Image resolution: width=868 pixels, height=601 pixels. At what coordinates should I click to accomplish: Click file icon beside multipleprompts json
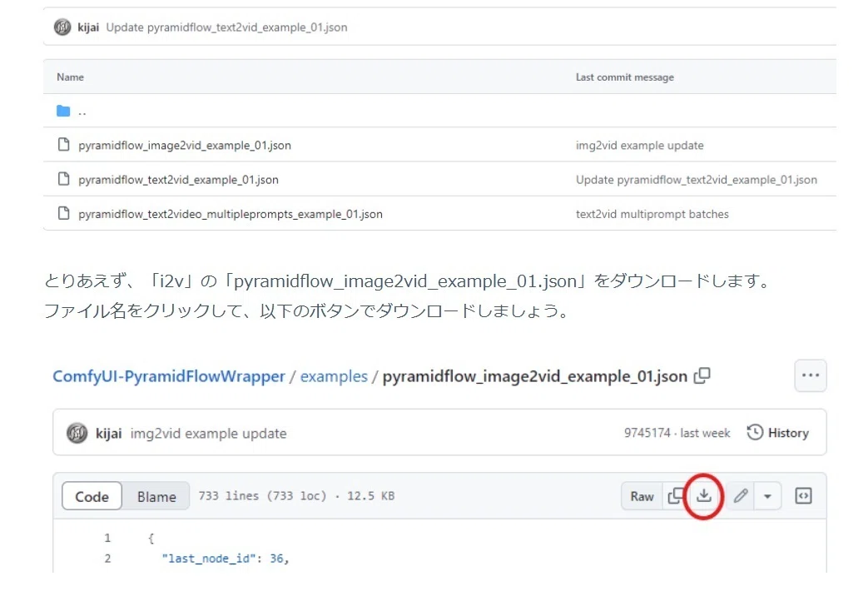(63, 213)
